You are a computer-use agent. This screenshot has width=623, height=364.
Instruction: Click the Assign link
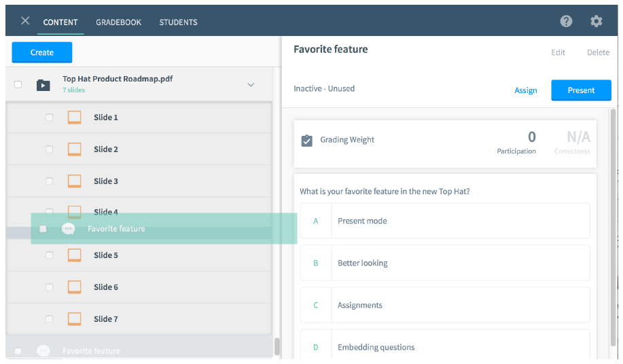point(526,90)
